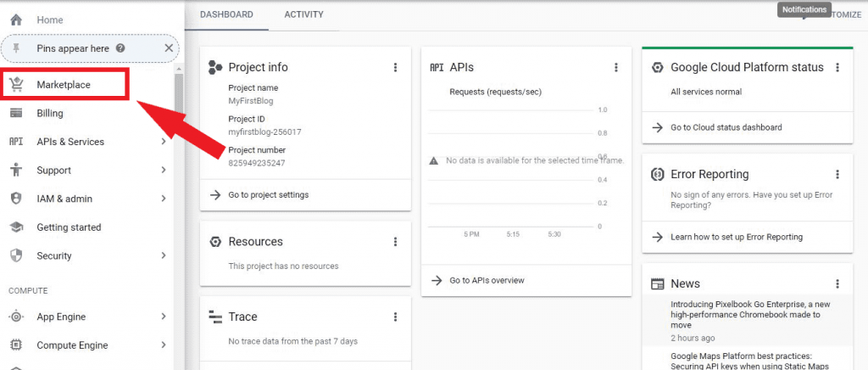
Task: Click the News newspaper icon
Action: tap(657, 283)
